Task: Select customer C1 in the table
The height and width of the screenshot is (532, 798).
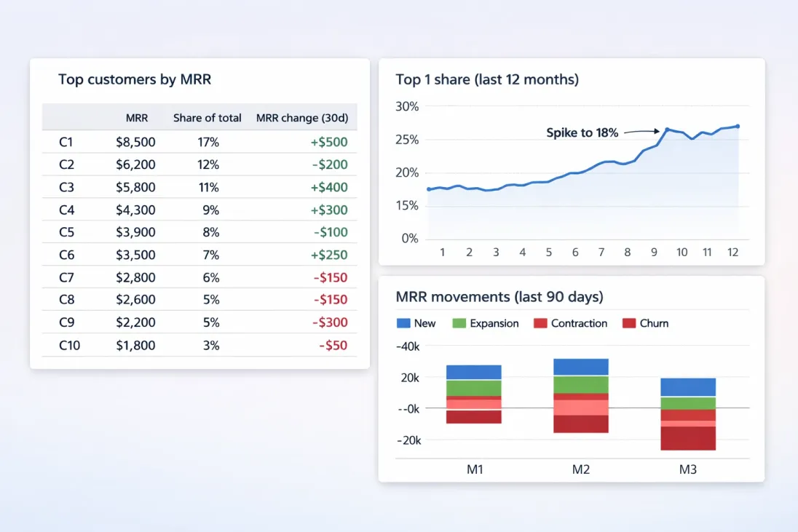Action: tap(66, 142)
